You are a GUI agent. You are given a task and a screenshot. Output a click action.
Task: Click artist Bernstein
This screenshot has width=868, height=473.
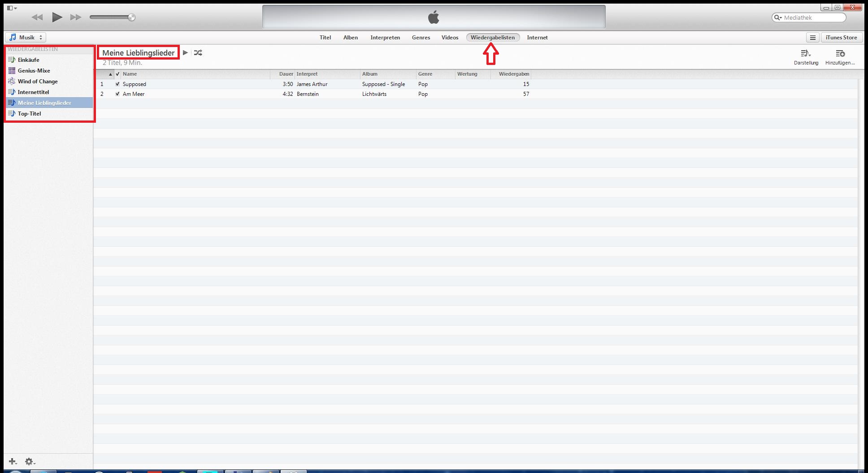[x=308, y=94]
